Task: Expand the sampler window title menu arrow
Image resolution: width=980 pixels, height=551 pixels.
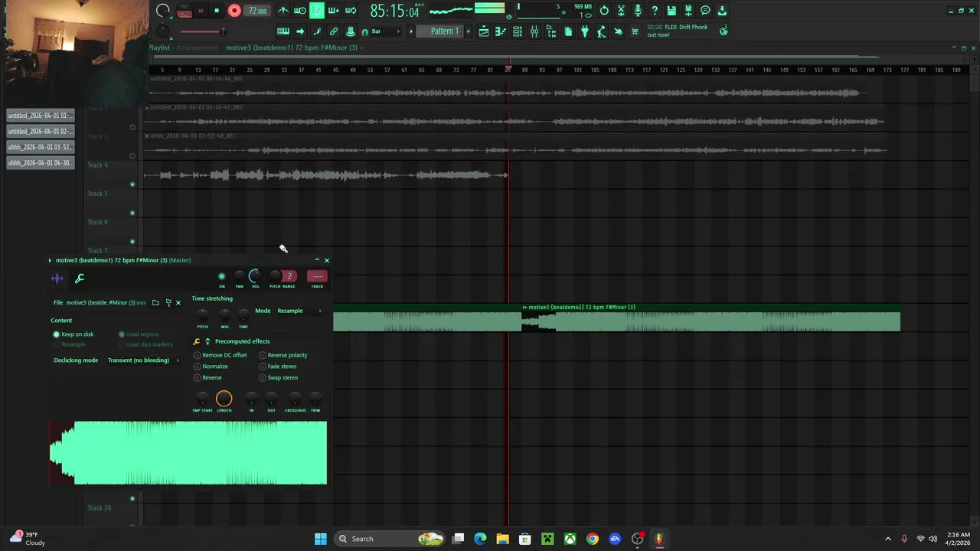Action: click(50, 260)
